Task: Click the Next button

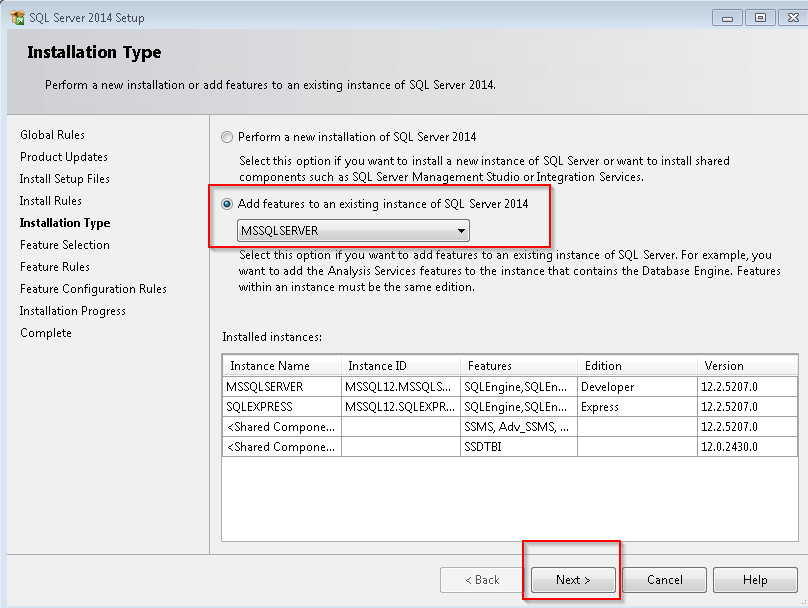Action: (x=571, y=579)
